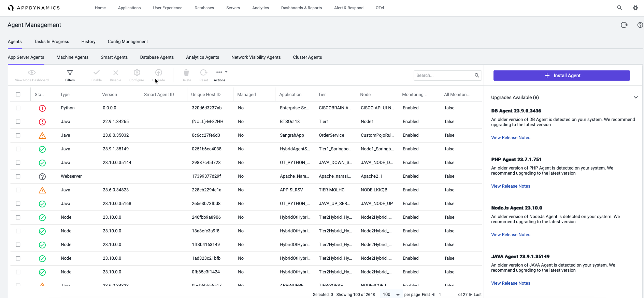
Task: Switch to Config Management tab
Action: tap(128, 42)
